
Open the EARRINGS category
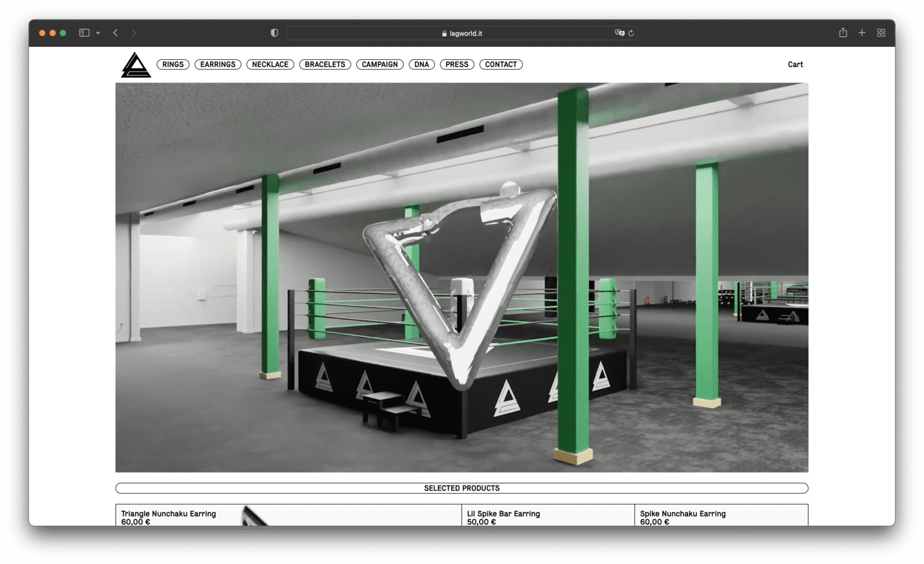tap(217, 65)
